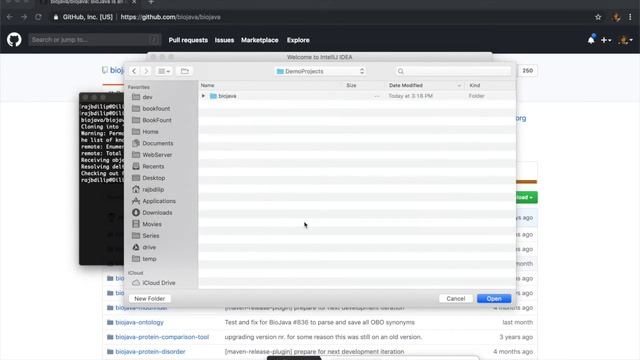Open the DemoProjects location dropdown
Screen dimensions: 640x360
(320, 71)
